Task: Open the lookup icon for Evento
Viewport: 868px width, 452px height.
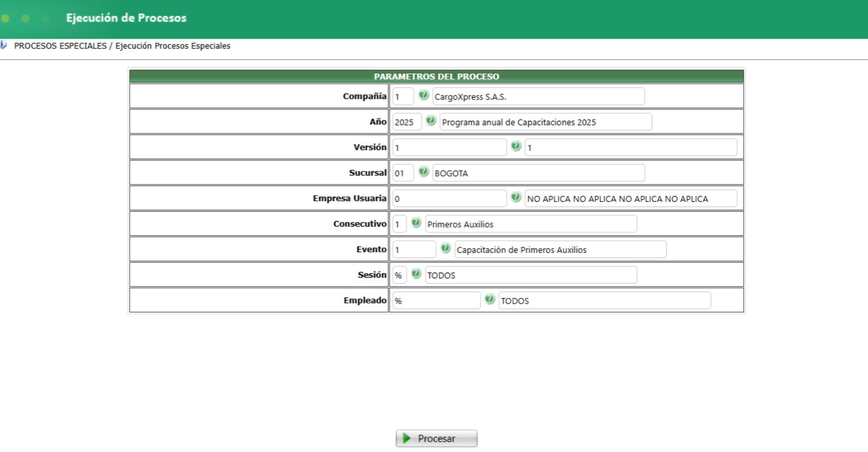Action: (445, 248)
